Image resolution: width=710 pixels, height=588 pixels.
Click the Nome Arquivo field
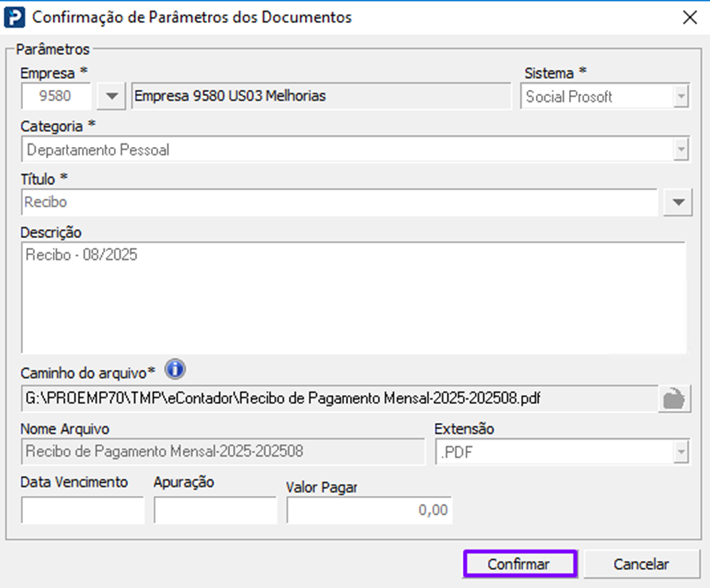click(223, 452)
